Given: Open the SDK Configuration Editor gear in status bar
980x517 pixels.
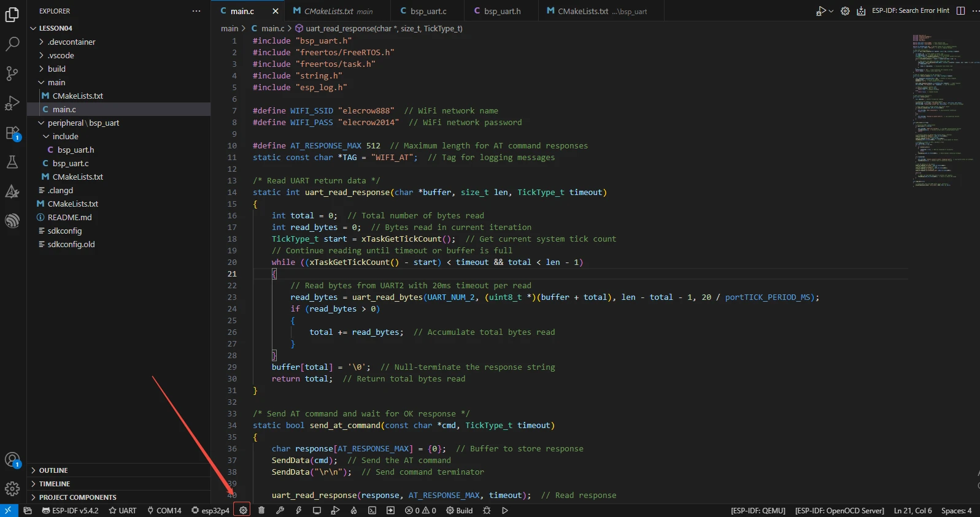Looking at the screenshot, I should pos(244,510).
